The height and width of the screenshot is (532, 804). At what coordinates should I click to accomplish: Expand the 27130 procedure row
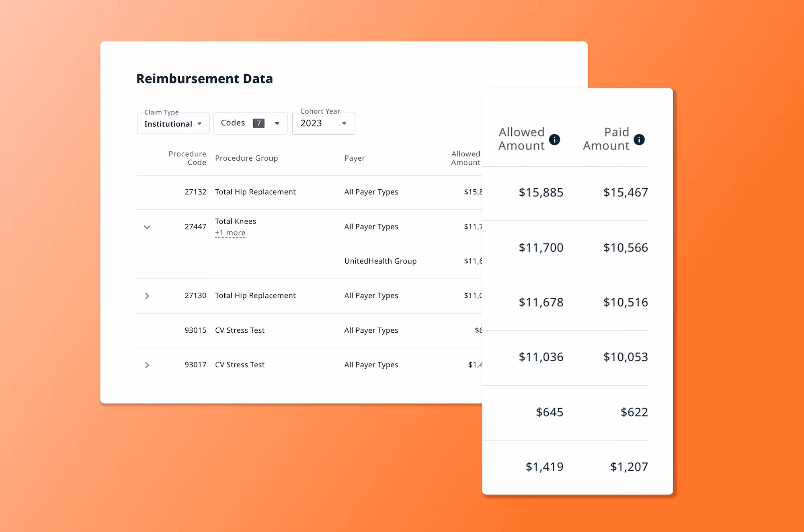point(147,296)
